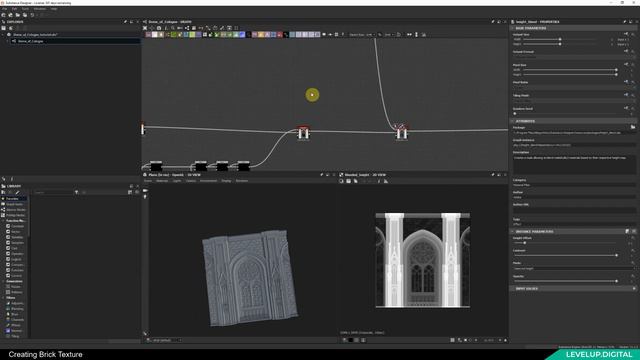Screen dimensions: 640x360
Task: Open the Windows menu
Action: click(x=40, y=9)
